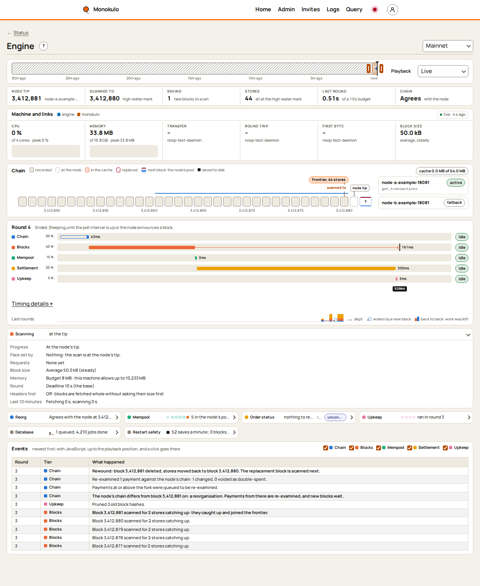Screen dimensions: 480x586
Task: Open the Playback Live dropdown
Action: pyautogui.click(x=443, y=71)
